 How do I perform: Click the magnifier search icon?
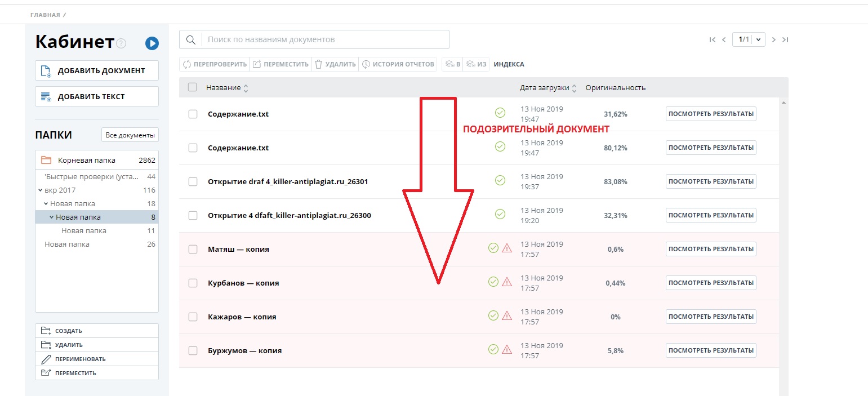coord(190,39)
